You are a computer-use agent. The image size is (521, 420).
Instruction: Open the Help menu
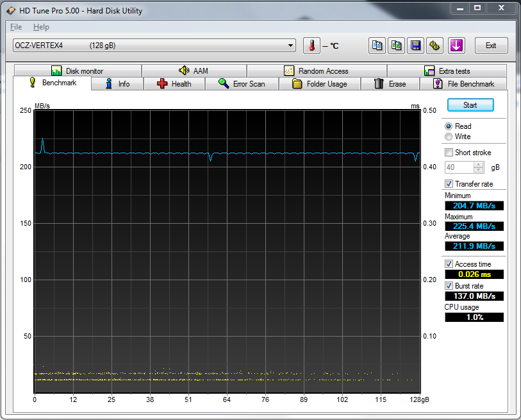click(x=41, y=27)
